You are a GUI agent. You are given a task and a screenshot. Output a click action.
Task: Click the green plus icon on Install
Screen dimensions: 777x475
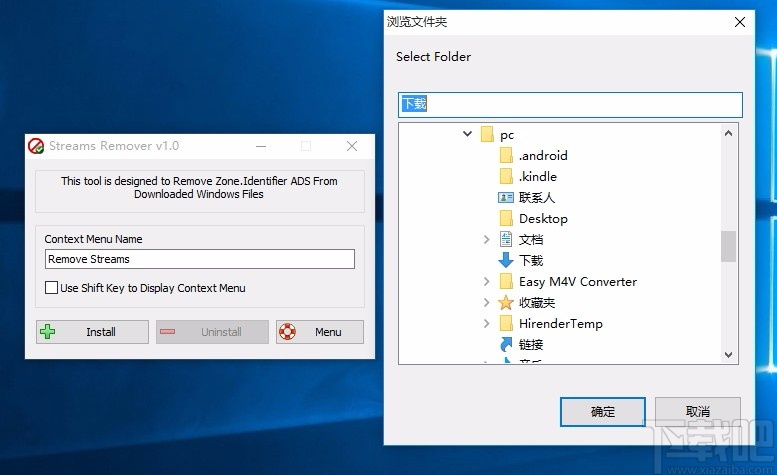48,332
